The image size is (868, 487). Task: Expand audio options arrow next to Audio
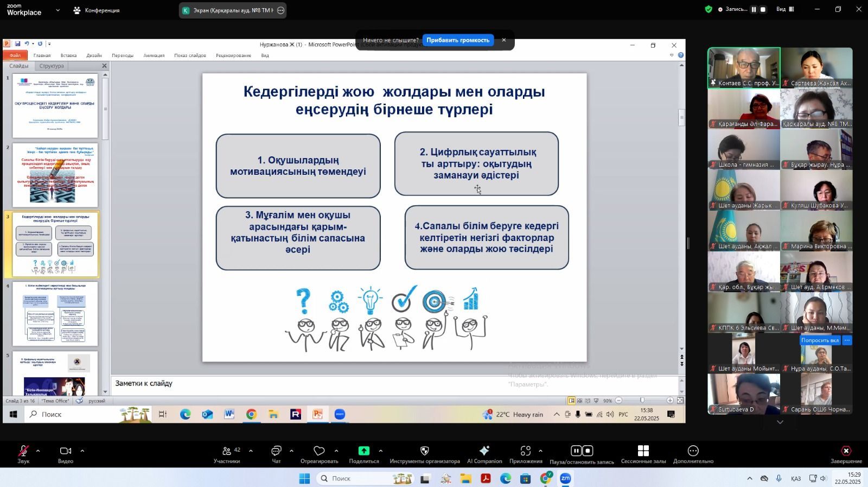pos(38,451)
